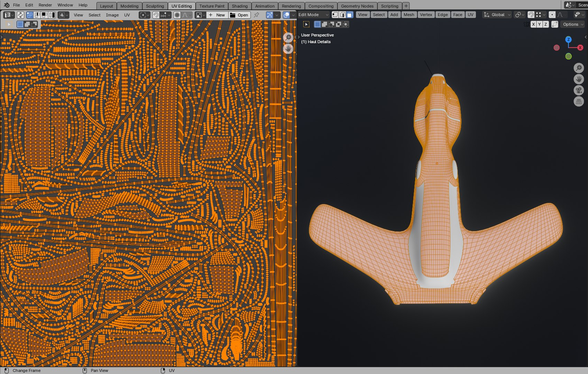Open sticky selection mode dropdown in UV editor
Image resolution: width=588 pixels, height=374 pixels.
click(64, 15)
